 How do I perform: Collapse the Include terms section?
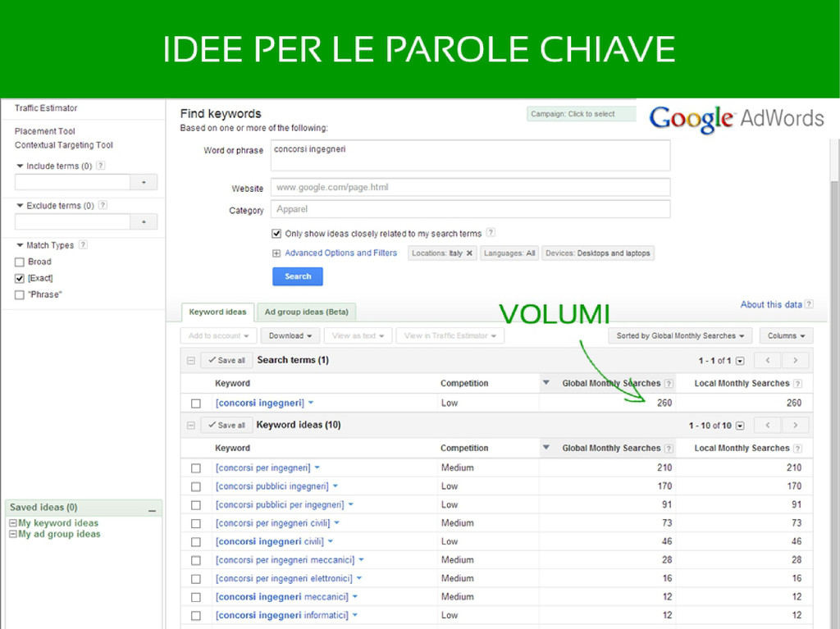click(20, 166)
